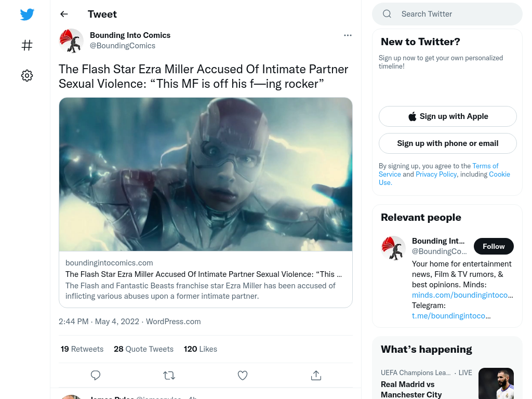
Task: Open the Flash article preview image
Action: [x=206, y=175]
